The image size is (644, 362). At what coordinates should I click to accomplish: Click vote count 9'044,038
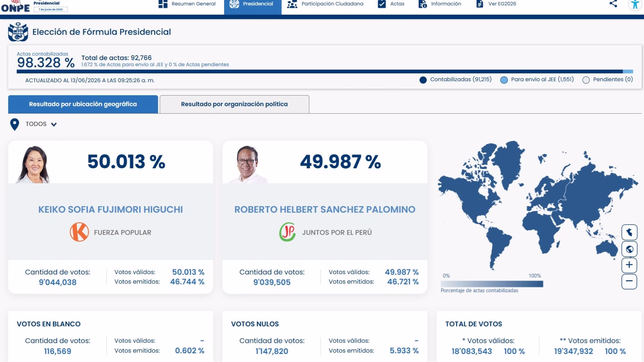coord(58,282)
